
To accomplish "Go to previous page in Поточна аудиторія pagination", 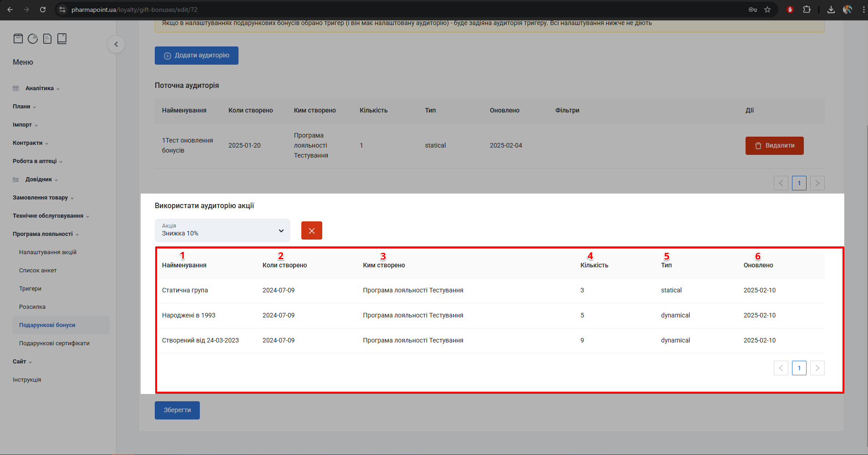I will click(781, 183).
